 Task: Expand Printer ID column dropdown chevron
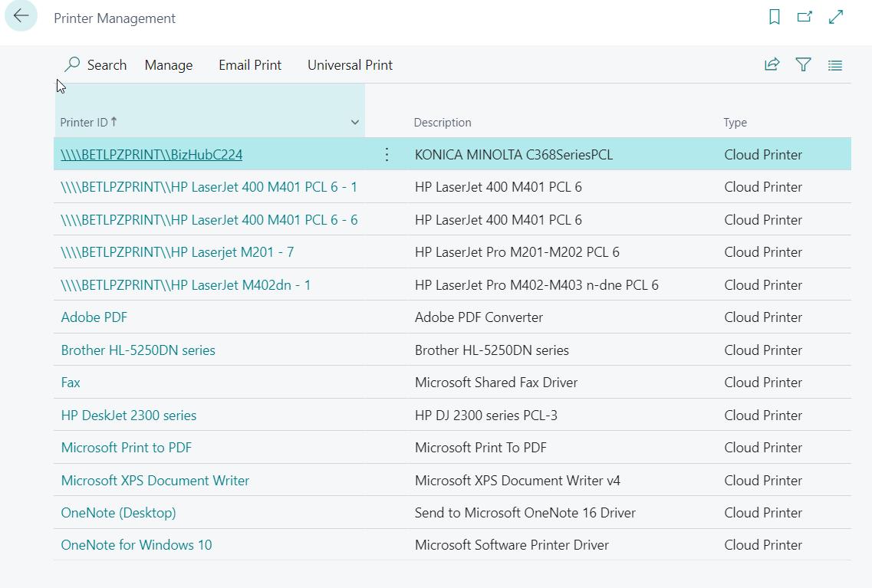tap(355, 122)
